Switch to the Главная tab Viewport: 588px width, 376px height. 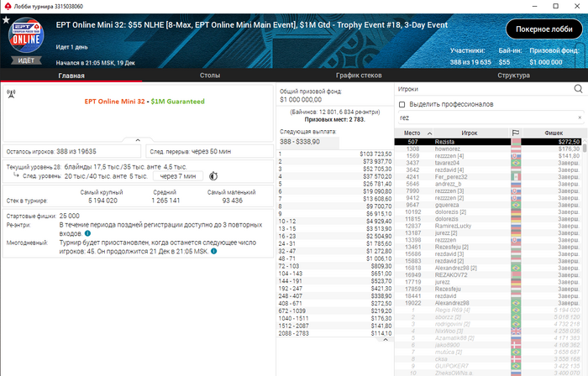[x=71, y=76]
